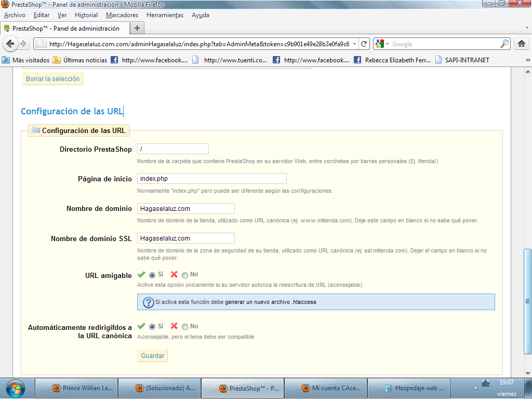The image size is (532, 399).
Task: Show hidden tray icons arrow
Action: [x=475, y=388]
